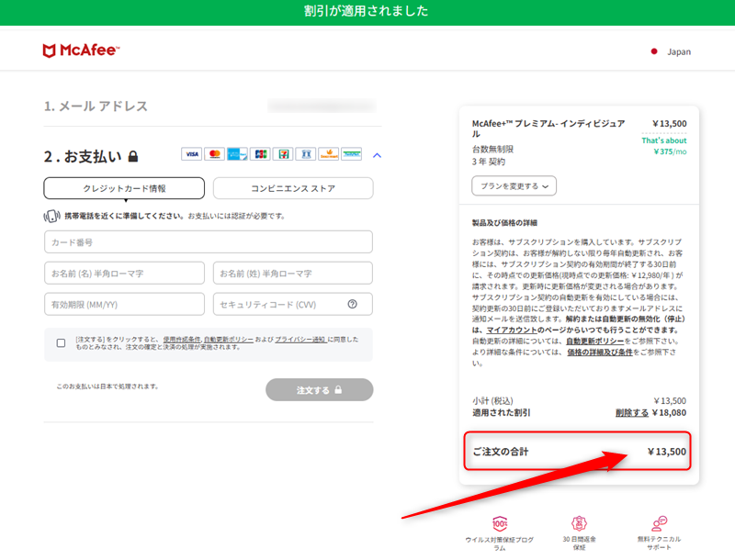
Task: Open 自動更新ポリシー link beside the checkbox
Action: 229,339
